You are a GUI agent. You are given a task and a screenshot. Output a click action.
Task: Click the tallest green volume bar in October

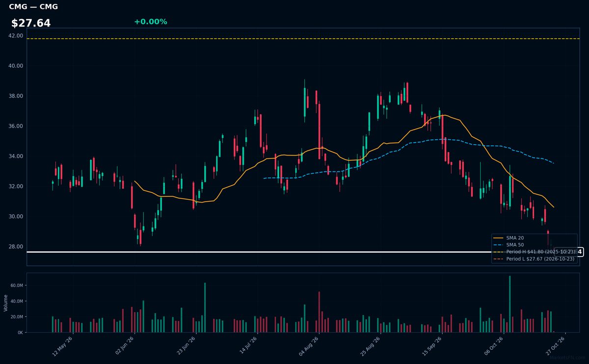pyautogui.click(x=509, y=304)
